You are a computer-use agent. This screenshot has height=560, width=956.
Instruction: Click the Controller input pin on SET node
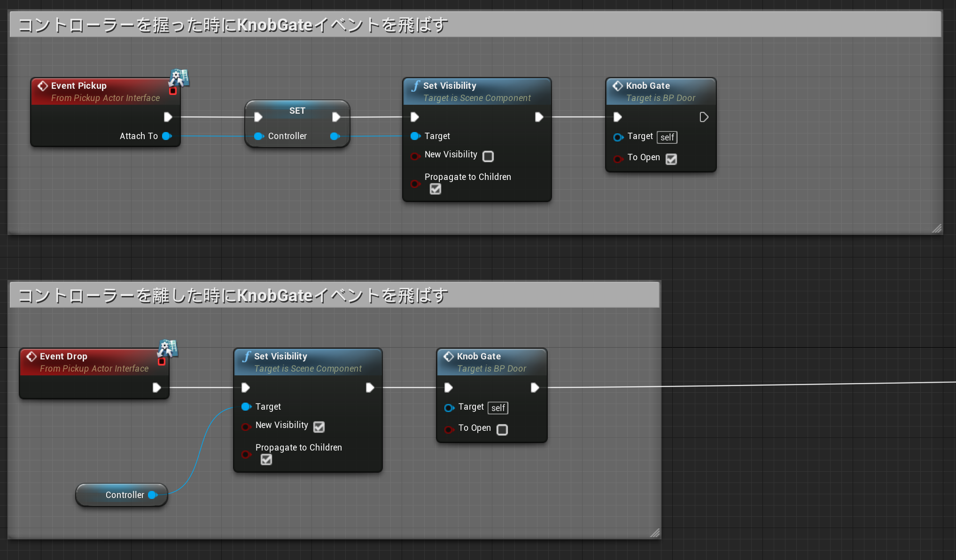[258, 136]
